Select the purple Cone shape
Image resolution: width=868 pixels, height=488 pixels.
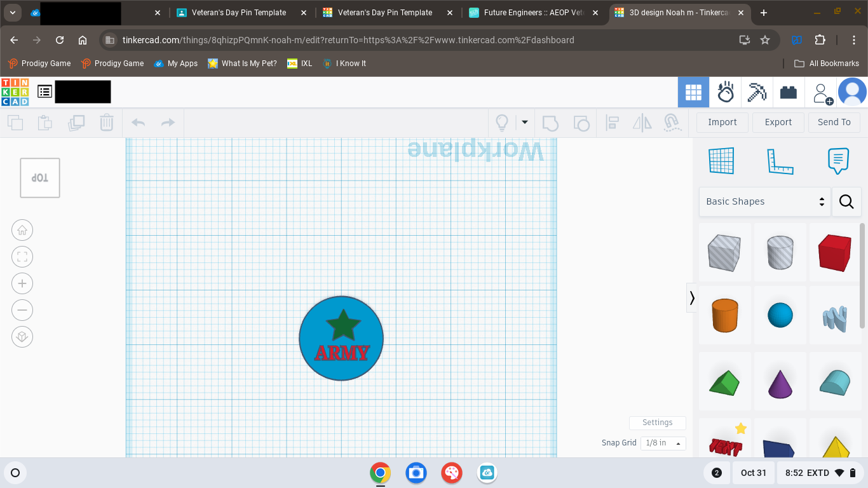pos(780,382)
